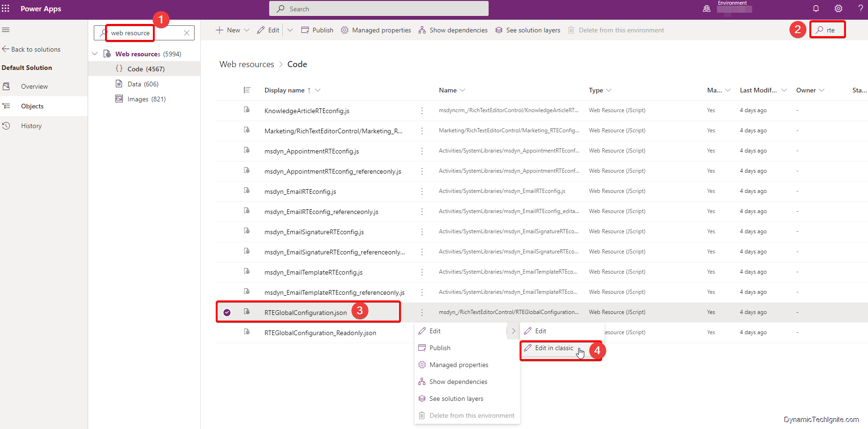The width and height of the screenshot is (868, 429).
Task: Open the Owner column dropdown
Action: pos(822,90)
